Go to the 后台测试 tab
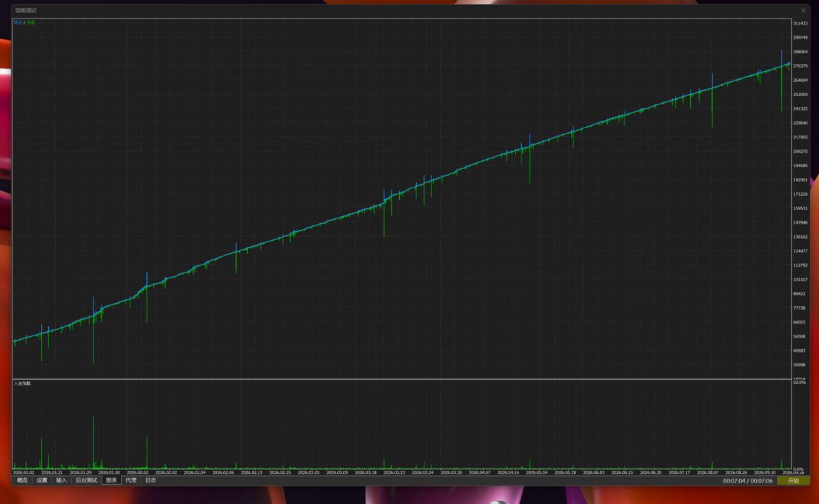The image size is (819, 504). [86, 480]
